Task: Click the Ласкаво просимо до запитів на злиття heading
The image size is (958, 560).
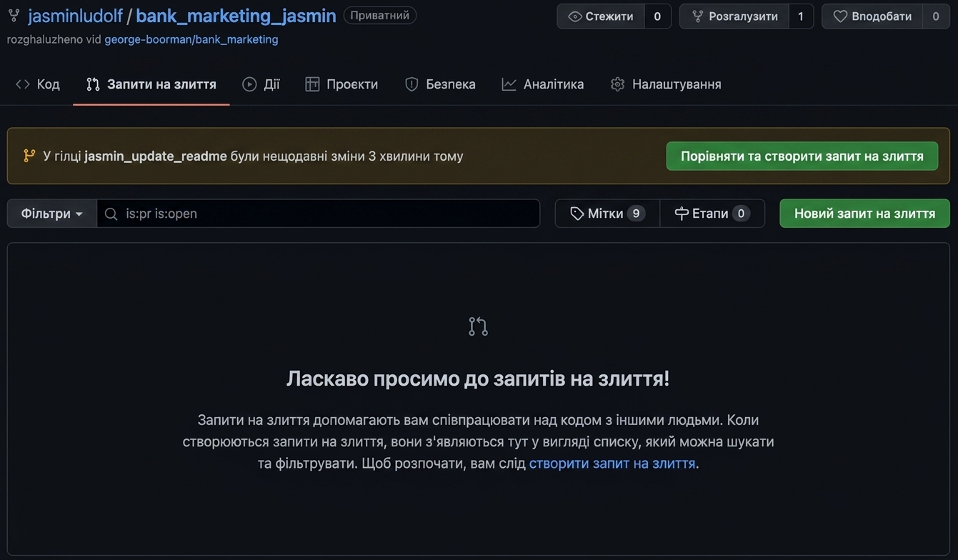Action: (478, 378)
